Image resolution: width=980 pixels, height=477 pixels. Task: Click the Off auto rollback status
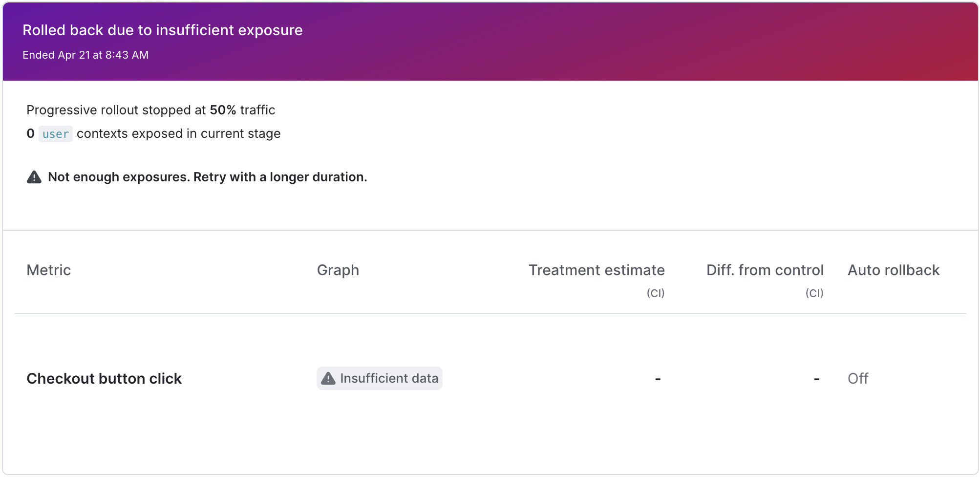(x=857, y=378)
